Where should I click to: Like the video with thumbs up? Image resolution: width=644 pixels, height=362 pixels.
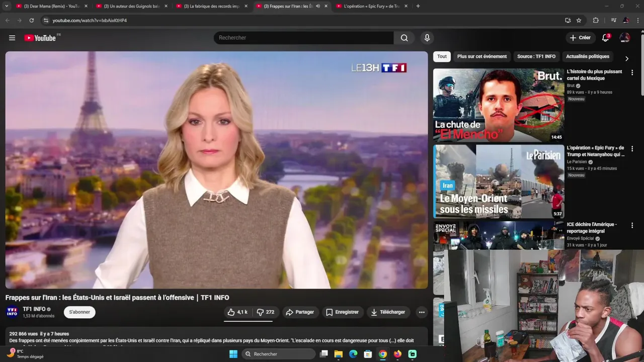click(237, 312)
